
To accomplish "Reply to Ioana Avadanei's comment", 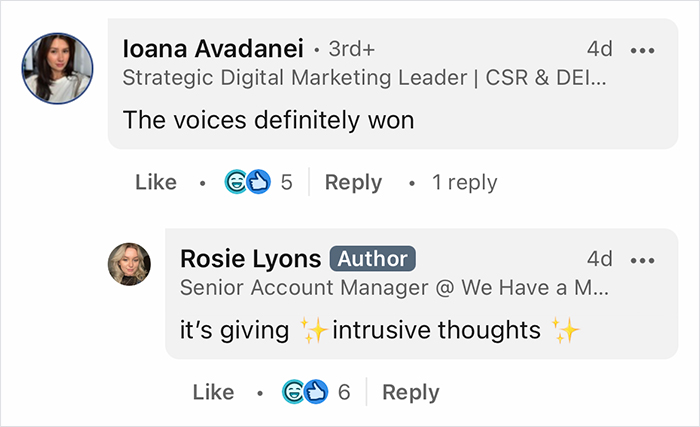I will [x=353, y=182].
